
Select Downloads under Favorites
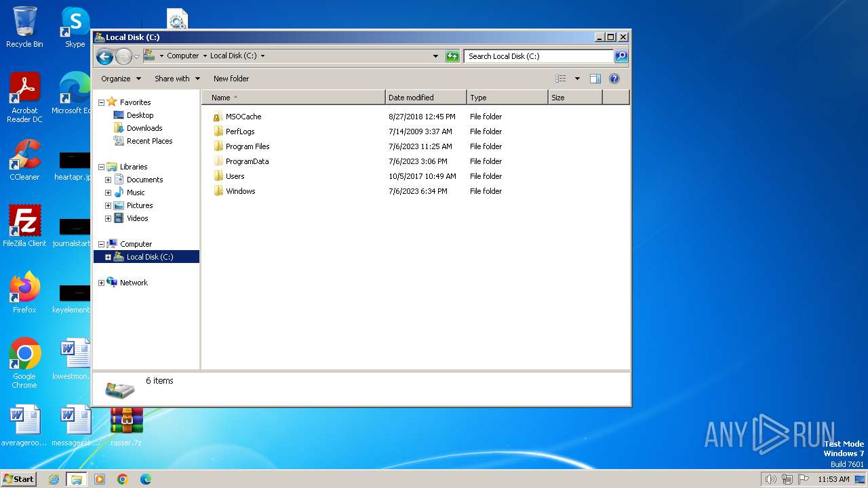click(138, 128)
